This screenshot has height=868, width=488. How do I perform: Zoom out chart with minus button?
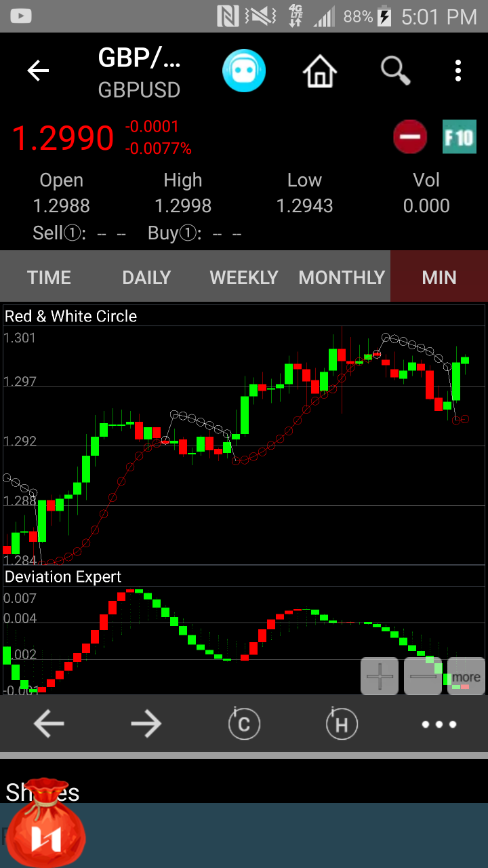[423, 676]
